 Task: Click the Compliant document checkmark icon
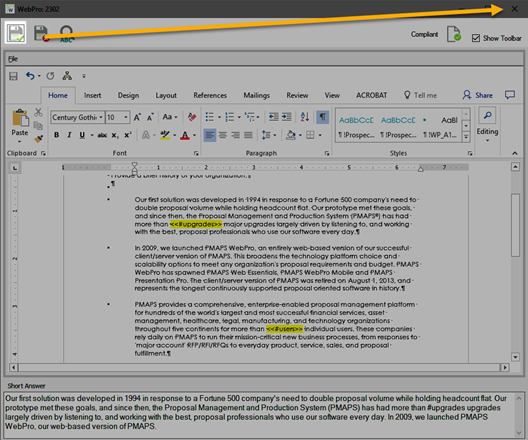(453, 34)
